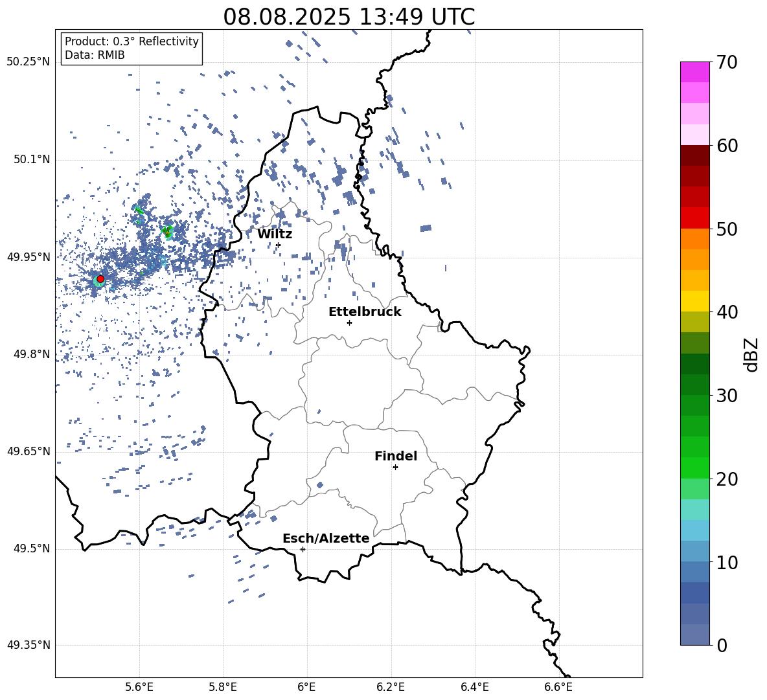Screen dimensions: 767x700
Task: Click the Wiltz station cross marker
Action: [x=279, y=245]
